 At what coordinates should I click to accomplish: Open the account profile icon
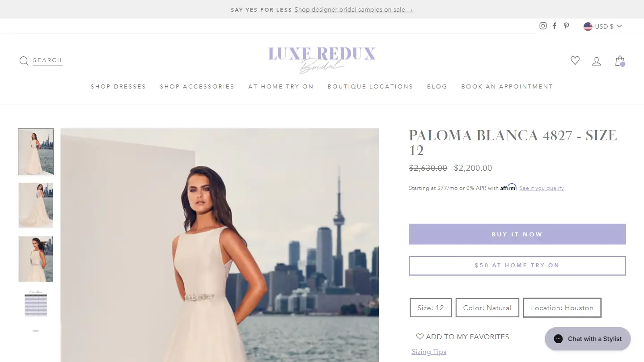pyautogui.click(x=597, y=61)
